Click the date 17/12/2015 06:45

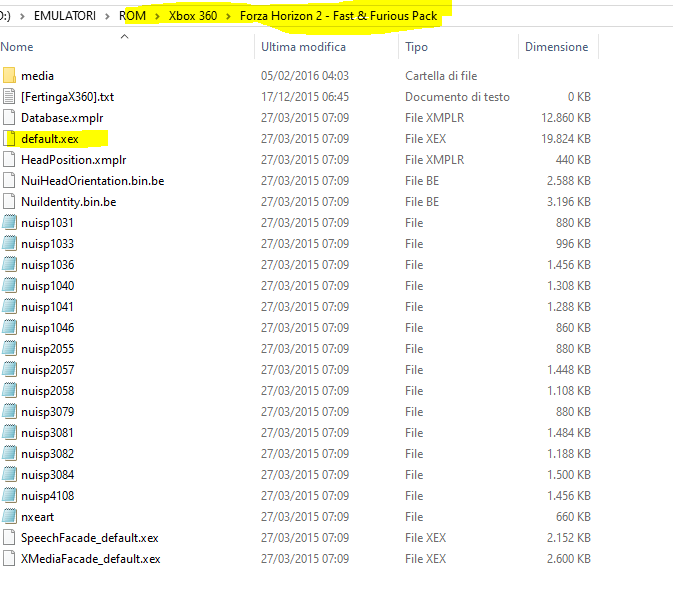(x=305, y=97)
